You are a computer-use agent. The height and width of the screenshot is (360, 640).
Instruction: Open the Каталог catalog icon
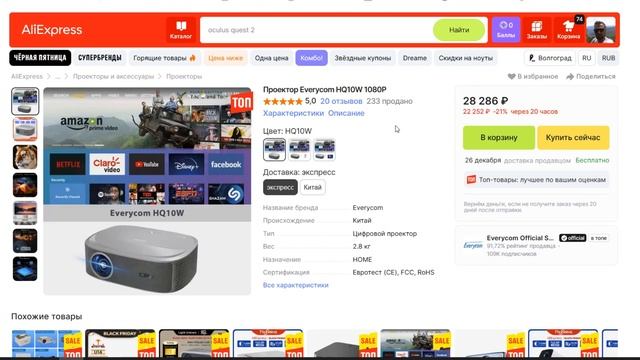pyautogui.click(x=181, y=30)
